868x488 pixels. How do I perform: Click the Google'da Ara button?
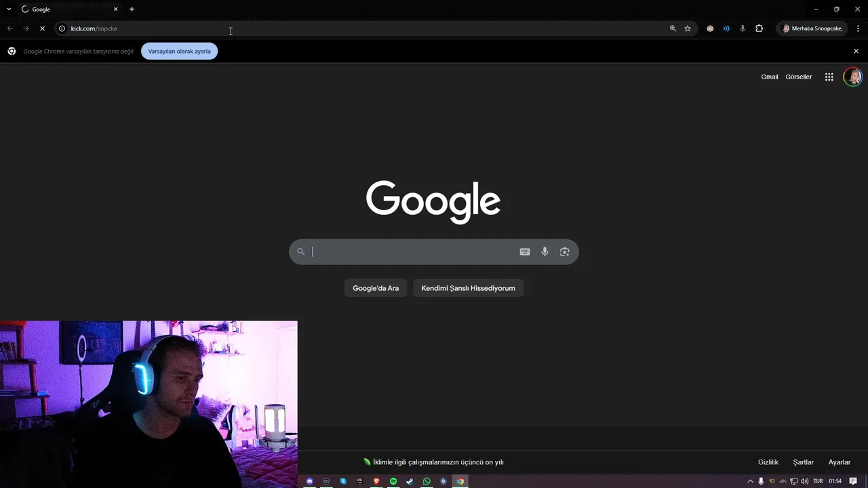[376, 288]
